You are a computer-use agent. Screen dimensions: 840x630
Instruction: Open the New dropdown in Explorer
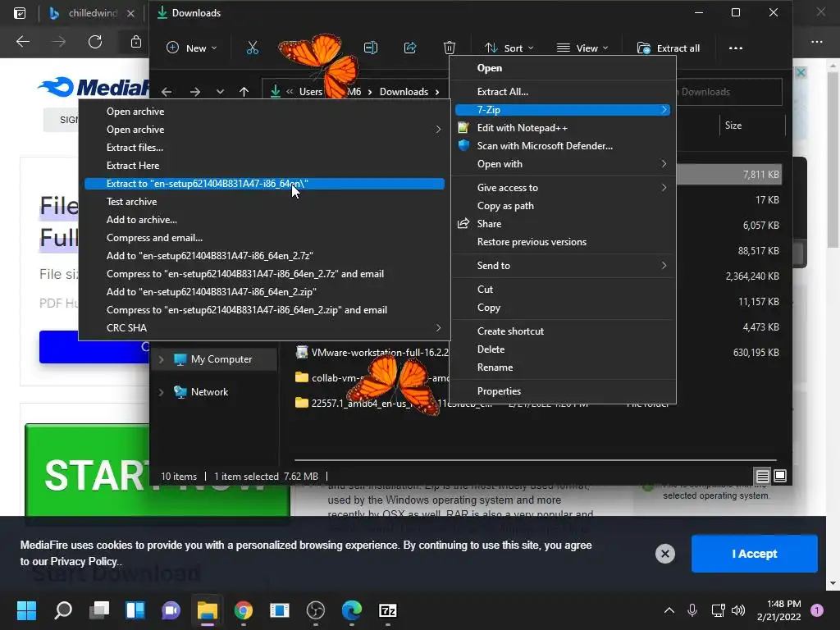[192, 48]
